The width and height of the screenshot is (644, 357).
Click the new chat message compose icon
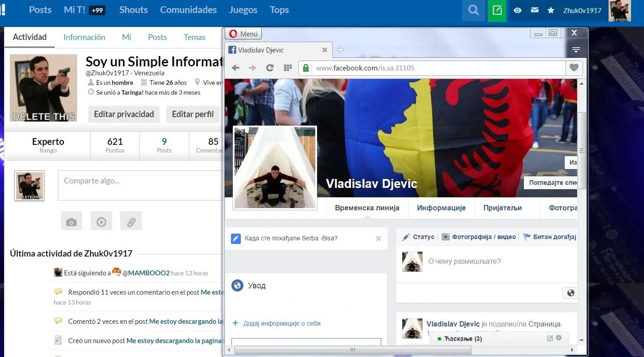[x=550, y=338]
